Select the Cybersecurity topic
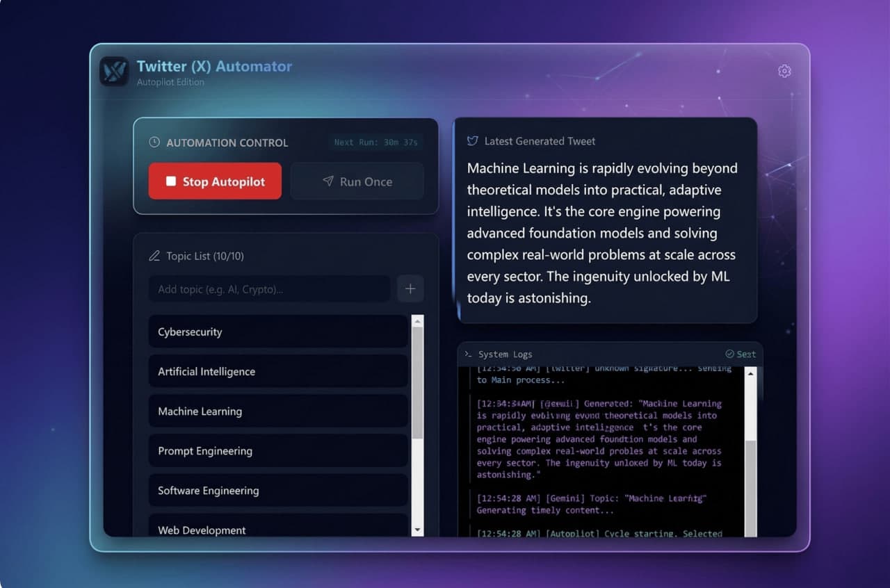This screenshot has width=890, height=588. (x=278, y=332)
